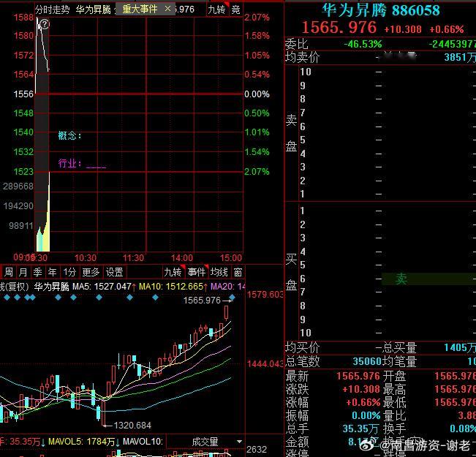Switch K-line period to 月
476x457 pixels.
point(23,272)
